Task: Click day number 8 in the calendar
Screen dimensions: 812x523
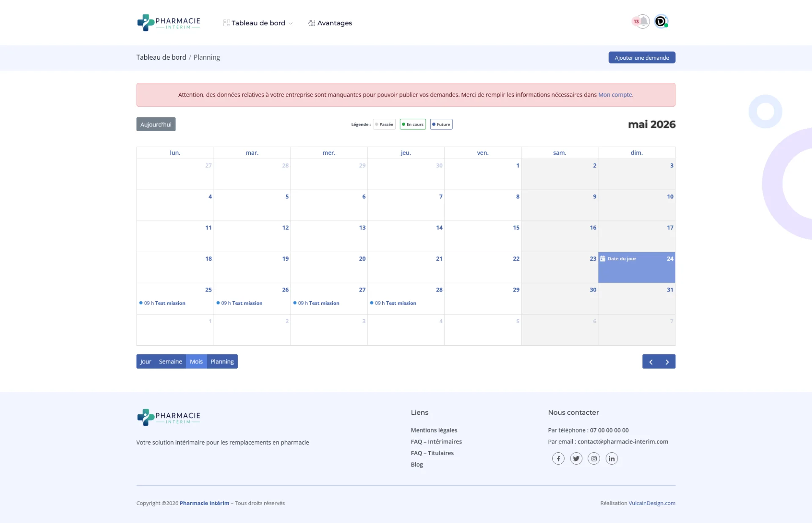Action: [x=518, y=196]
